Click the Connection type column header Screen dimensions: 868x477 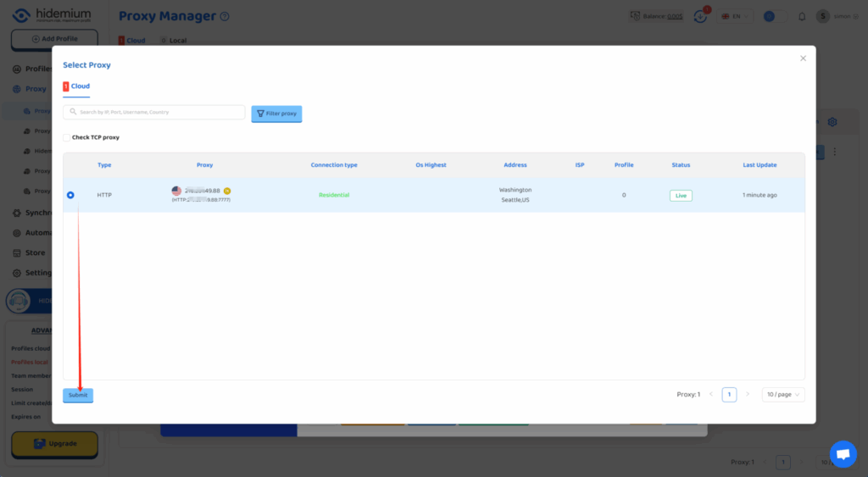(334, 165)
